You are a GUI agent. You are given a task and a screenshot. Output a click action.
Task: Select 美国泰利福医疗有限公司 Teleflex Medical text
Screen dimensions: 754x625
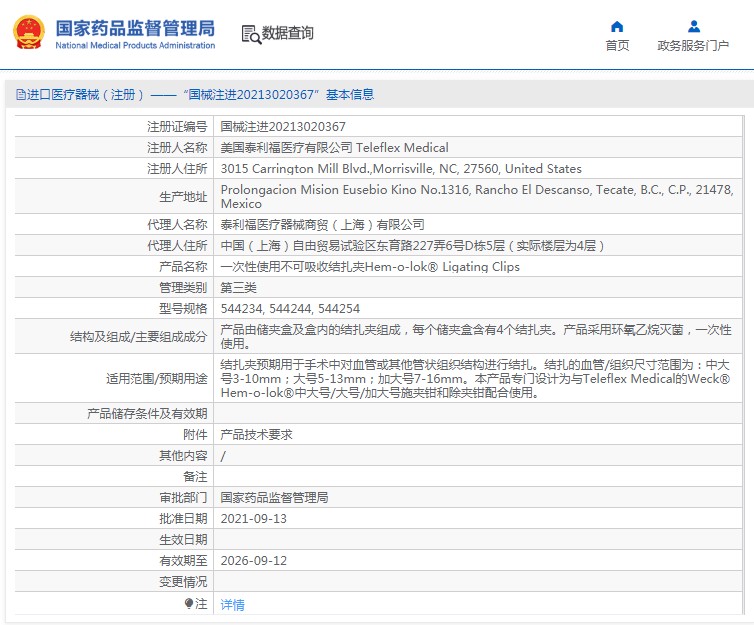(334, 148)
